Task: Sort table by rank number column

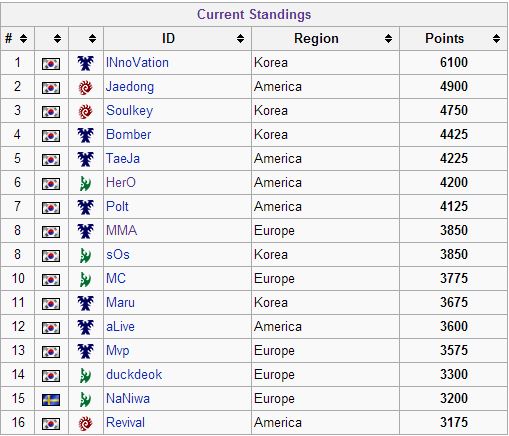Action: pos(23,39)
